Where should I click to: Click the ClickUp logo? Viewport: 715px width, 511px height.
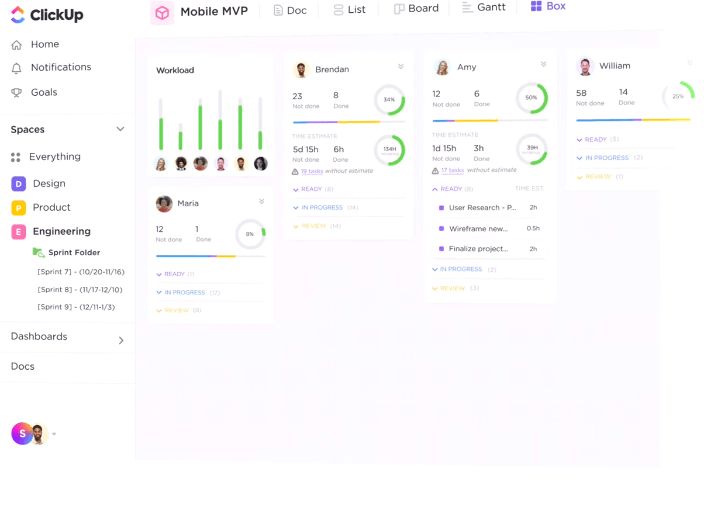pos(47,15)
